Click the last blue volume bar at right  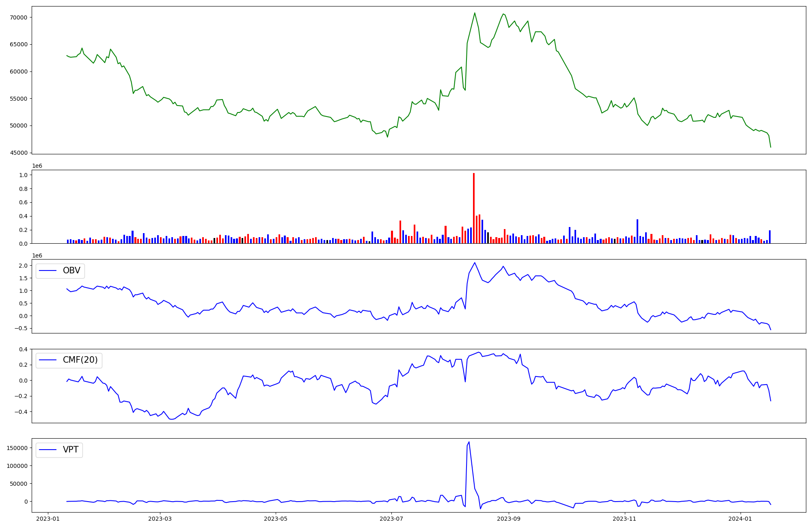(x=769, y=237)
